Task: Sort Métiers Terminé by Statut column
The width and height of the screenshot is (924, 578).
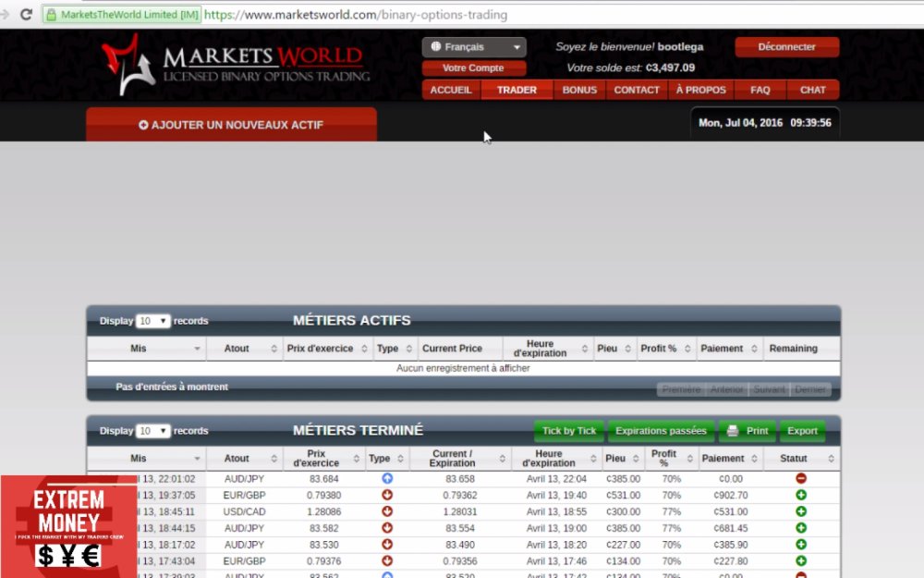Action: coord(802,459)
